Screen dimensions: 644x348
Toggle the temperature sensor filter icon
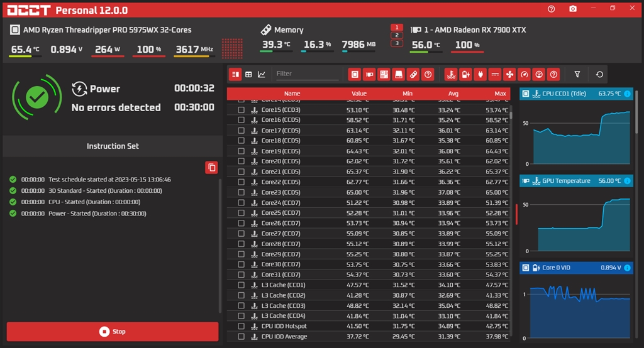tap(451, 74)
